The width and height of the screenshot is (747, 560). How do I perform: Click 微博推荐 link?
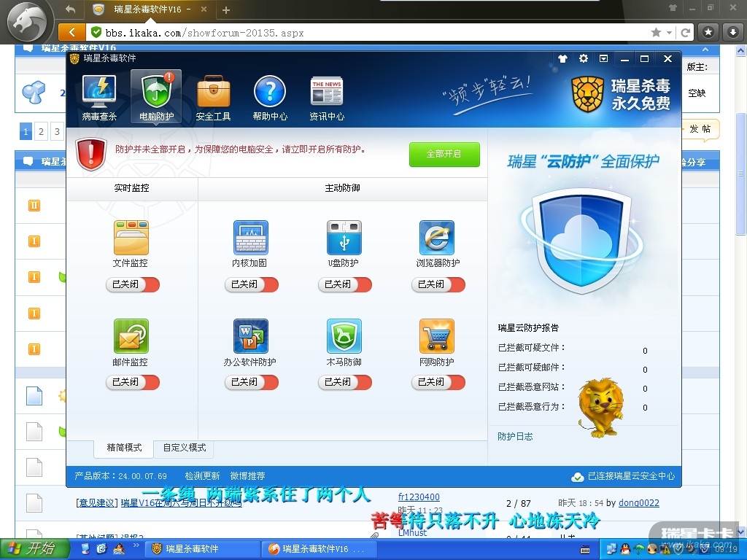[x=248, y=475]
